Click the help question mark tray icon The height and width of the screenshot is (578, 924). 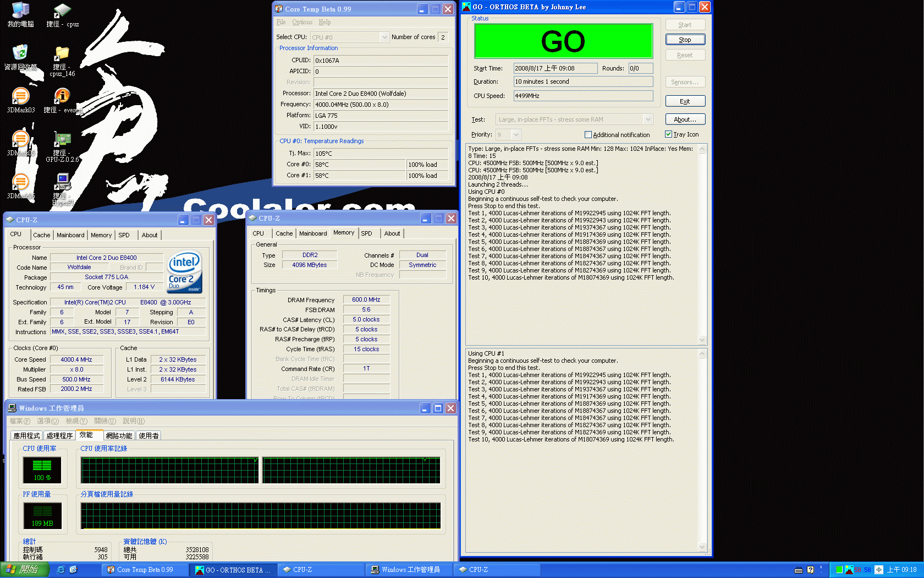pyautogui.click(x=810, y=570)
